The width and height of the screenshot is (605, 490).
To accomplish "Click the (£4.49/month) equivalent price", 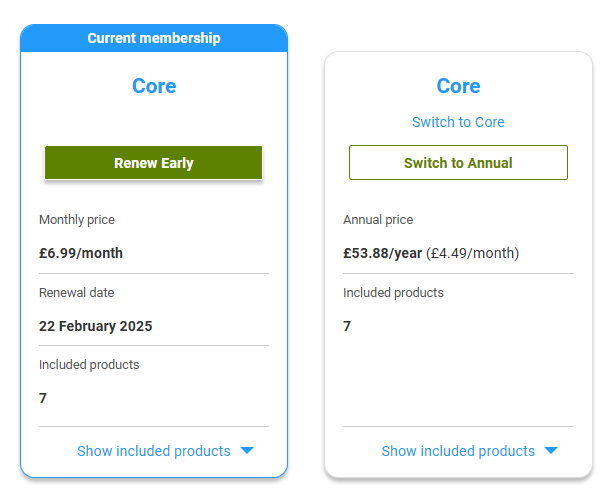I will point(473,253).
